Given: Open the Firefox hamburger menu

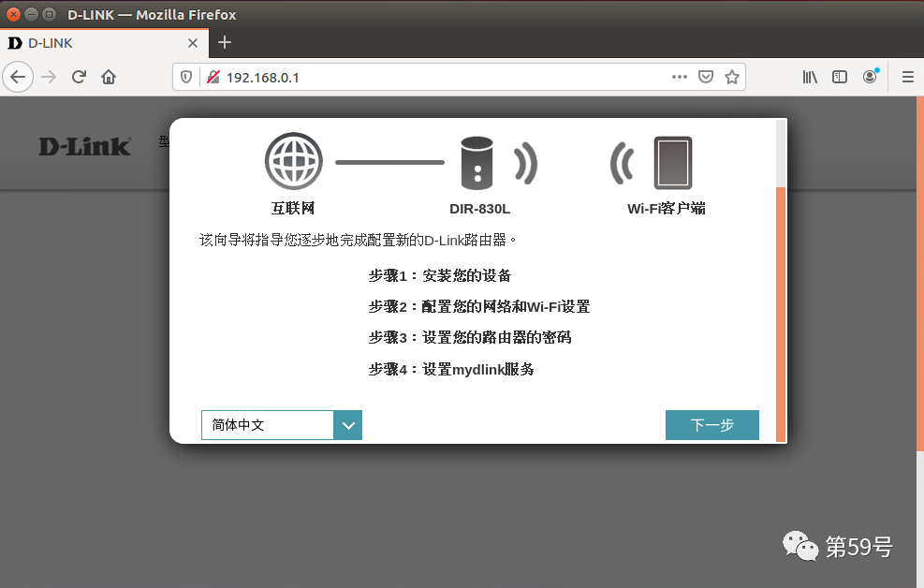Looking at the screenshot, I should (906, 77).
